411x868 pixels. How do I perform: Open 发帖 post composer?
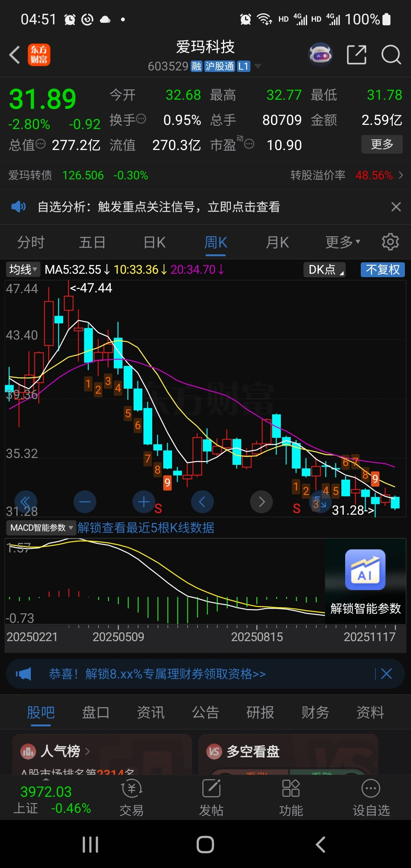tap(211, 798)
